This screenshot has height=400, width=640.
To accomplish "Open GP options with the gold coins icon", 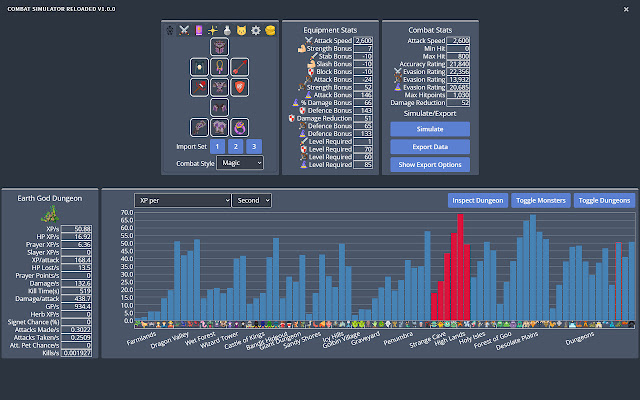I will 270,30.
